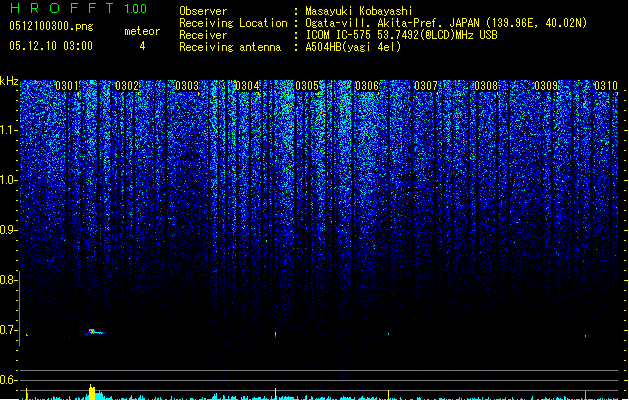
Task: Click the Receiver label
Action: point(203,35)
